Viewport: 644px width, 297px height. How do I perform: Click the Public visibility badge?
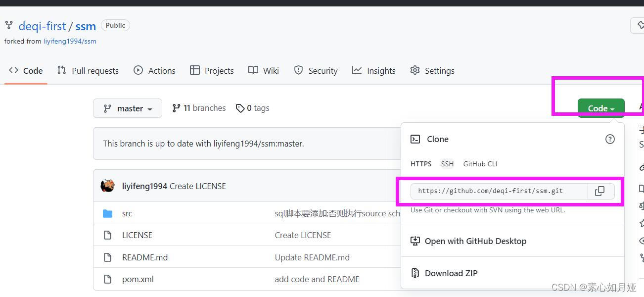[115, 25]
